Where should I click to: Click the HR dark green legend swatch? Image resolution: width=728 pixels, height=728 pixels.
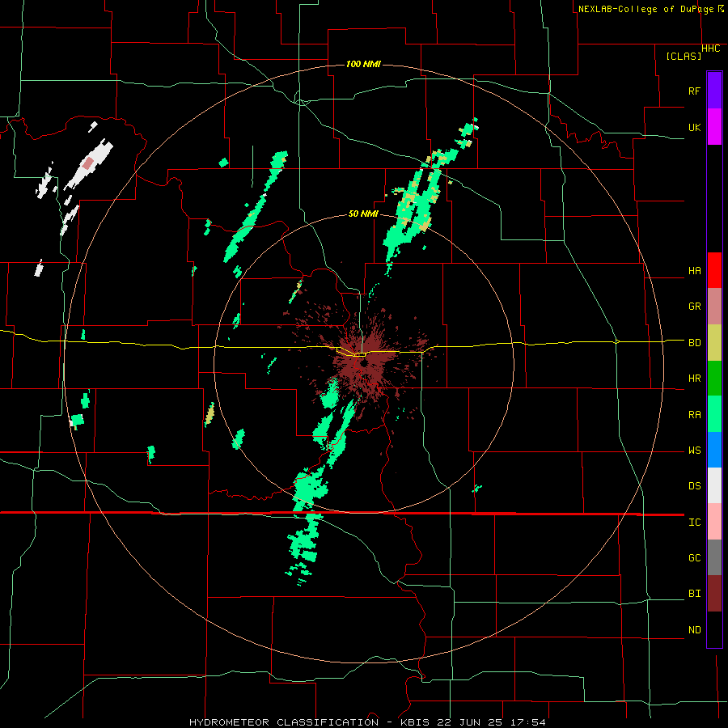(714, 379)
